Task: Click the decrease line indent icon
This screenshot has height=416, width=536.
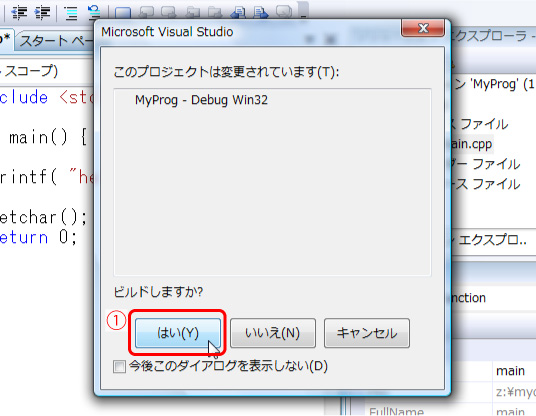Action: (x=19, y=12)
